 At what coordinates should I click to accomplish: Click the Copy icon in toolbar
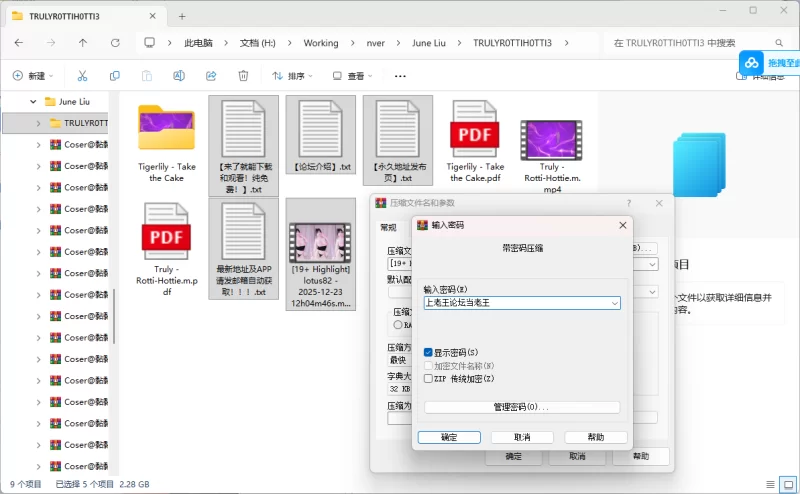[x=115, y=76]
